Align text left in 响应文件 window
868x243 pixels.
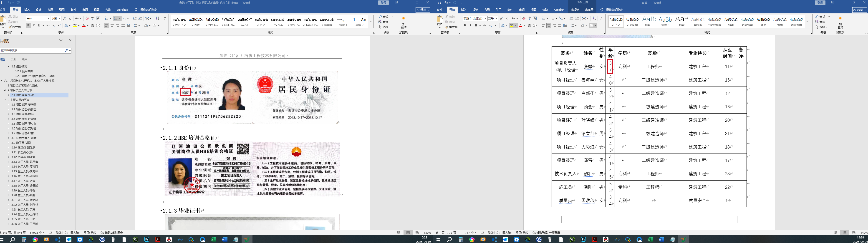coord(106,26)
